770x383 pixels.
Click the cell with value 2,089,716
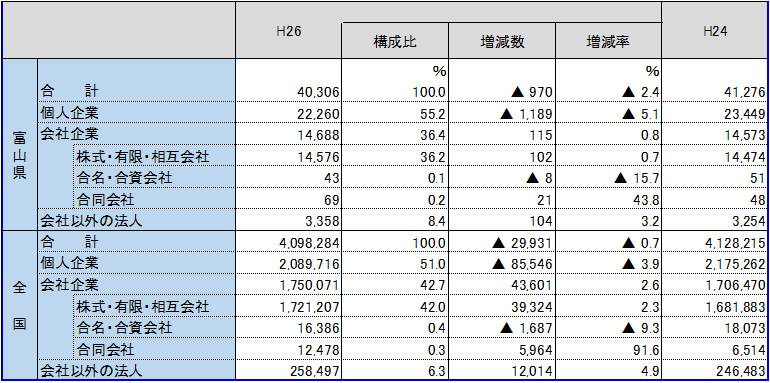288,264
